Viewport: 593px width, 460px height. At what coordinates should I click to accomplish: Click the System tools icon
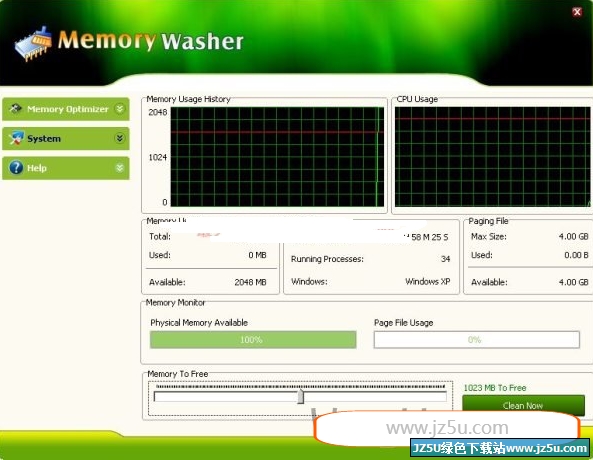point(16,138)
